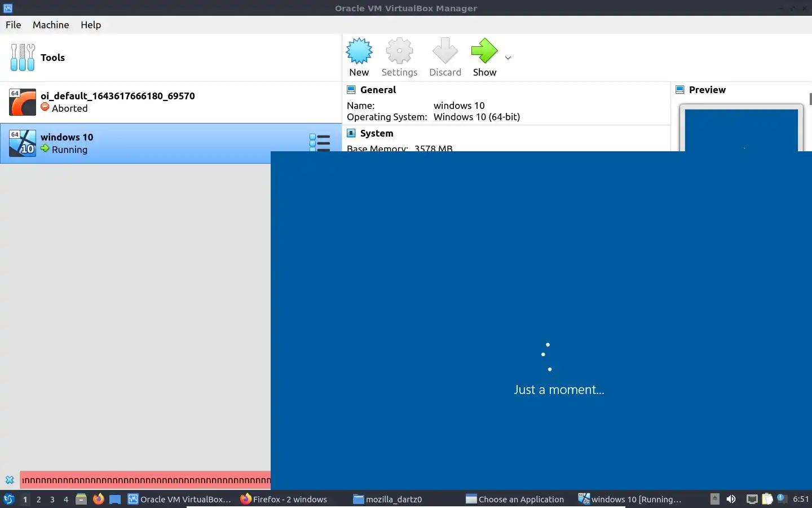Click the Aborted status icon
The height and width of the screenshot is (508, 812).
coord(45,107)
